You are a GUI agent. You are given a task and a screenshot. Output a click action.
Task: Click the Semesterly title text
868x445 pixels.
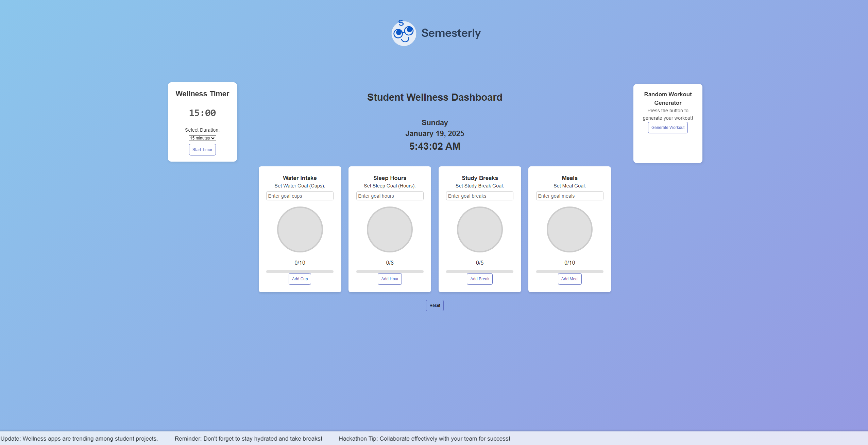pyautogui.click(x=451, y=33)
